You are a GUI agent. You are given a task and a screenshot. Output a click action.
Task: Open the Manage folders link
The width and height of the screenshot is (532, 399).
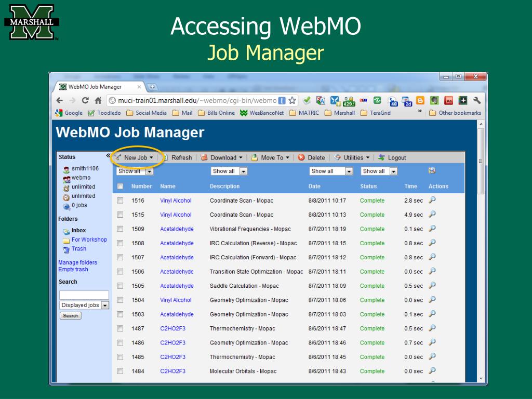78,262
